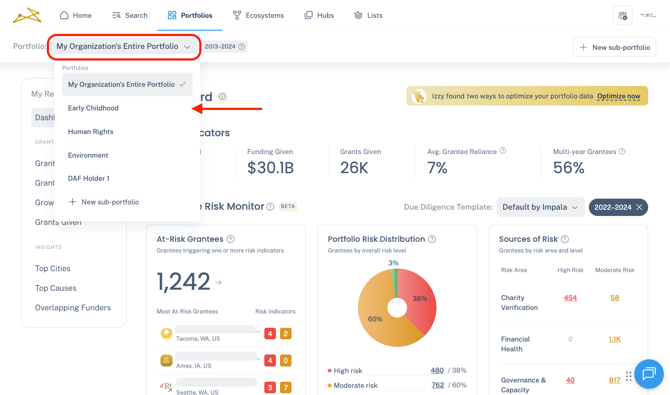Screen dimensions: 670x395
Task: Select My Organization's Entire Portfolio option
Action: click(x=127, y=84)
